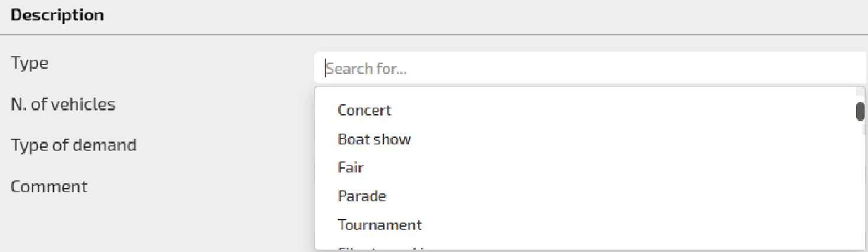Image resolution: width=868 pixels, height=252 pixels.
Task: Click the Type of demand label
Action: tap(73, 145)
